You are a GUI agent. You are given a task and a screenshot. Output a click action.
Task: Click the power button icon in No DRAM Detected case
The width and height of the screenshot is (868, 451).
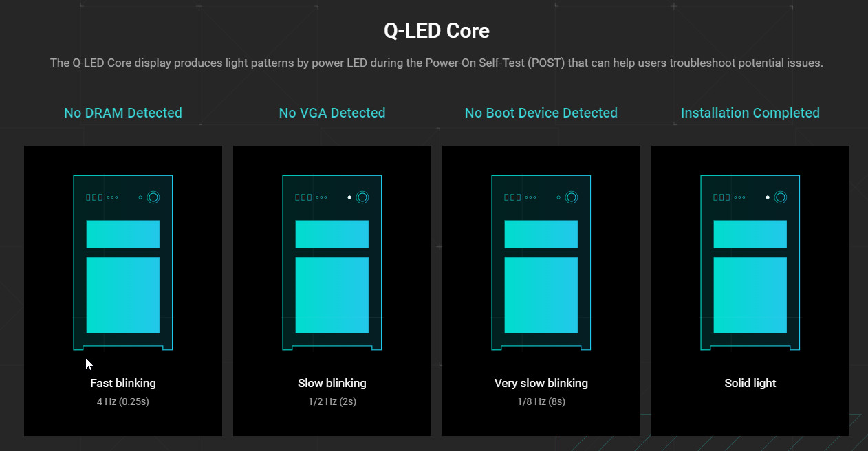153,197
